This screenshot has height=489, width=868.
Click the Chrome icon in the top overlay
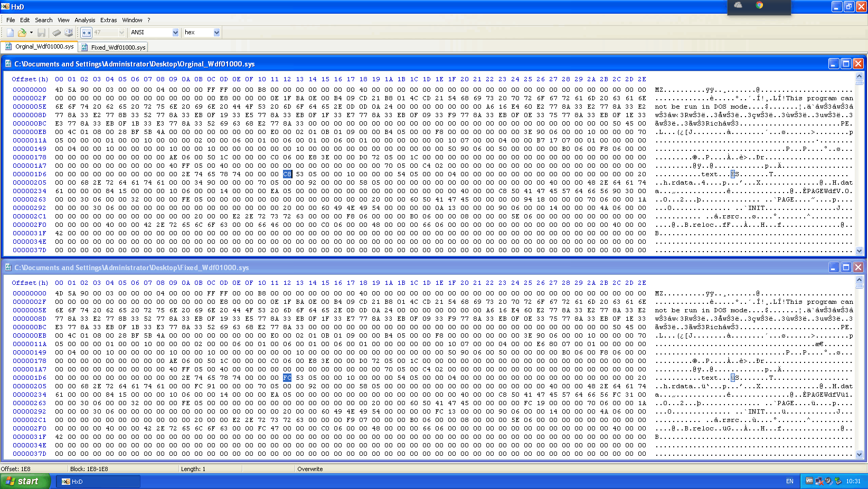tap(759, 5)
